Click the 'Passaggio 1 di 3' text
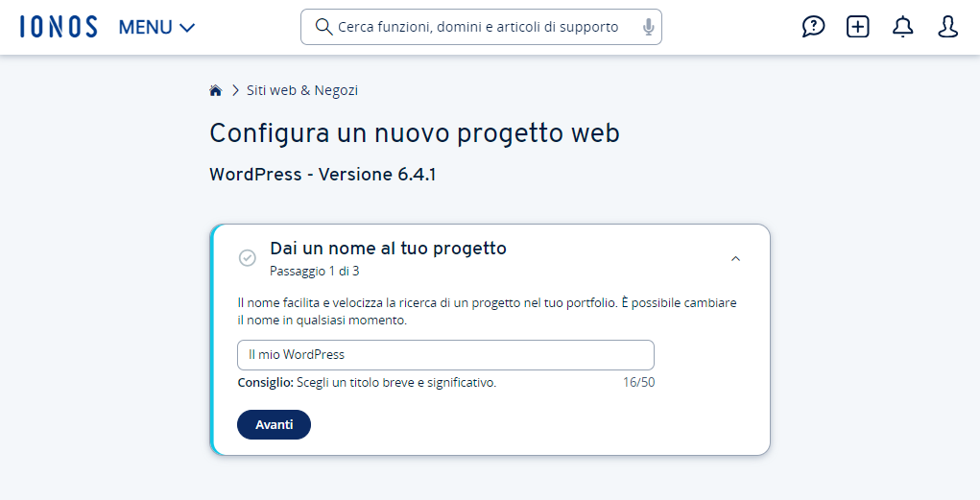Screen dimensions: 980x500 click(x=315, y=272)
